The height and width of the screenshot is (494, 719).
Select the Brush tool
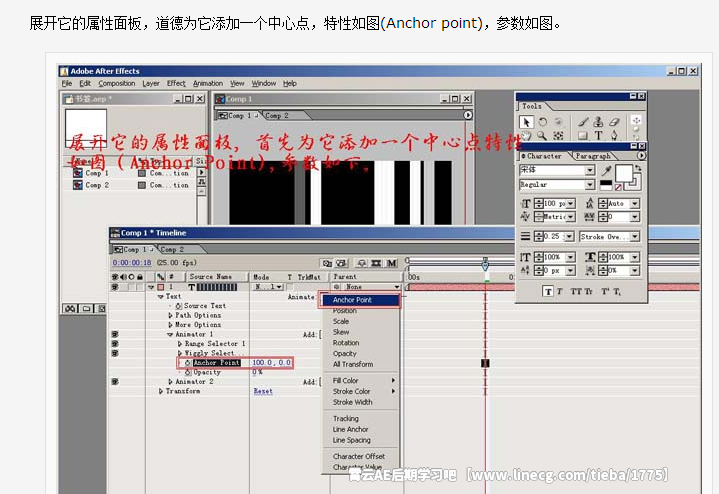click(583, 122)
